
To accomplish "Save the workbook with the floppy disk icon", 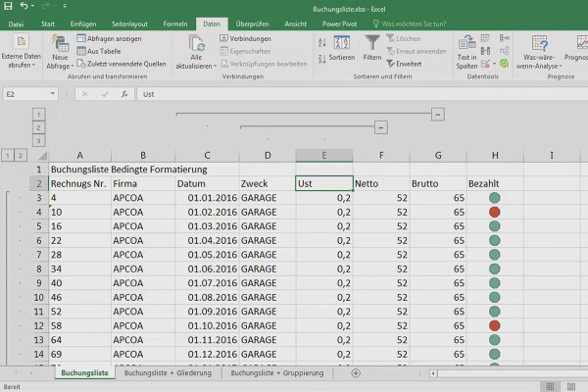I will click(8, 6).
